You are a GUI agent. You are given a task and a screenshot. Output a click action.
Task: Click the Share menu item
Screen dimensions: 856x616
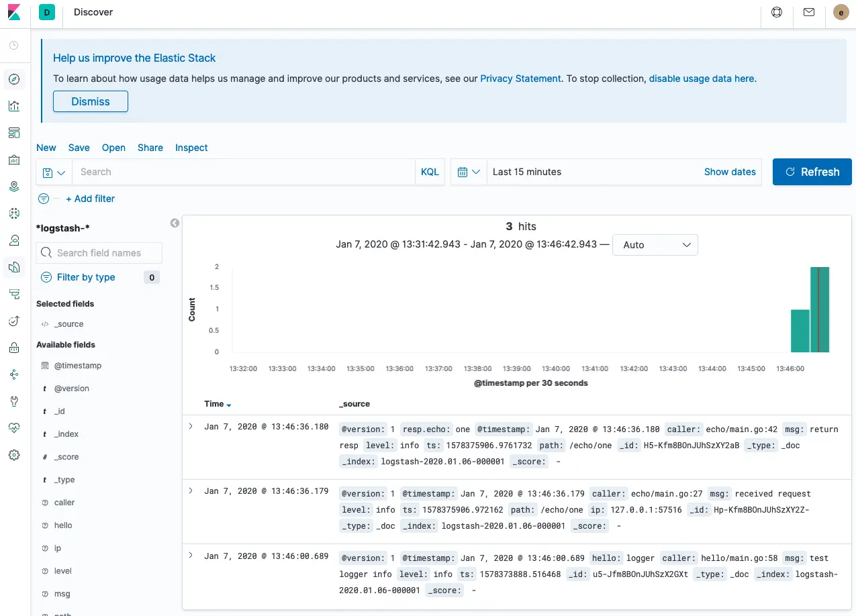click(x=150, y=148)
